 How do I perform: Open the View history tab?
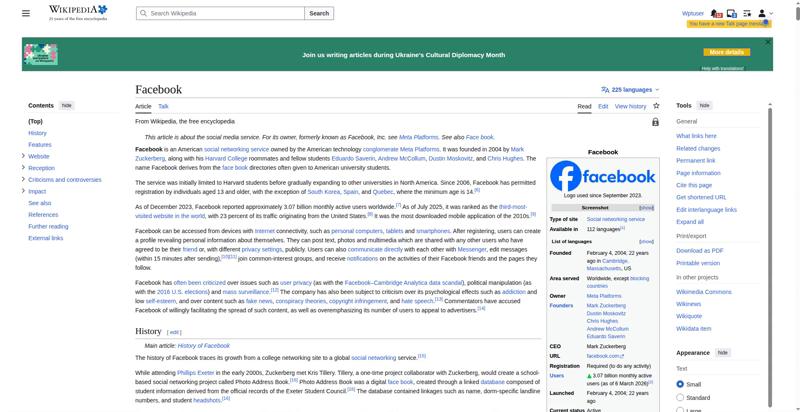point(630,107)
